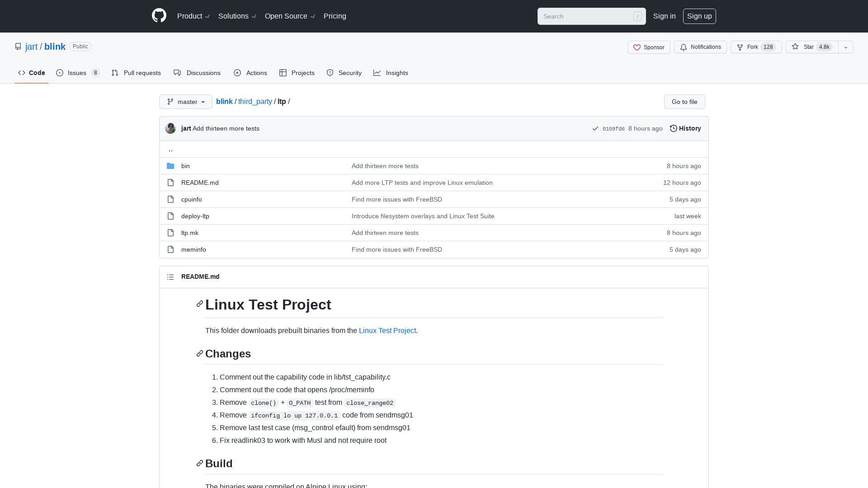Viewport: 868px width, 488px height.
Task: Follow the Linux Test Project hyperlink
Action: (x=387, y=331)
